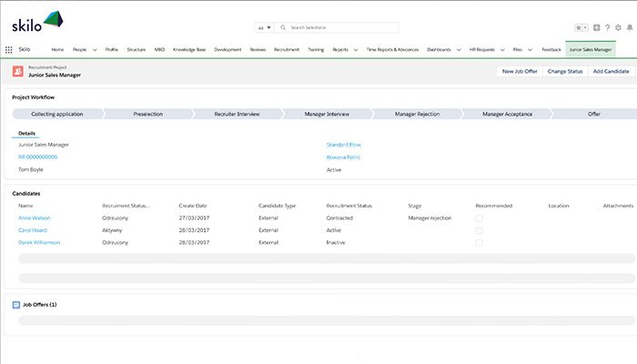637x364 pixels.
Task: Check Recommended box for Carol Hoard
Action: 479,230
